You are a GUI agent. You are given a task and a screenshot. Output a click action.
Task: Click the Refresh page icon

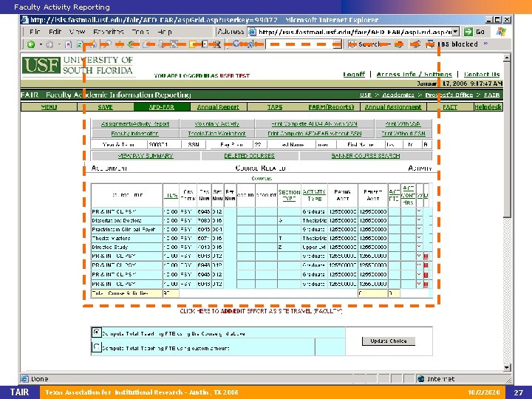(x=80, y=44)
